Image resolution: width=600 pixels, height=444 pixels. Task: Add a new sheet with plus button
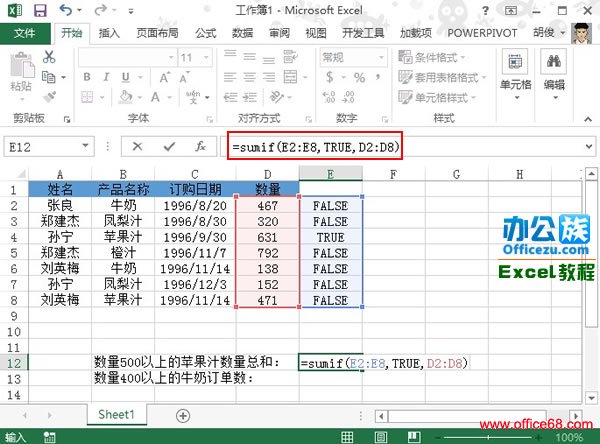[183, 416]
